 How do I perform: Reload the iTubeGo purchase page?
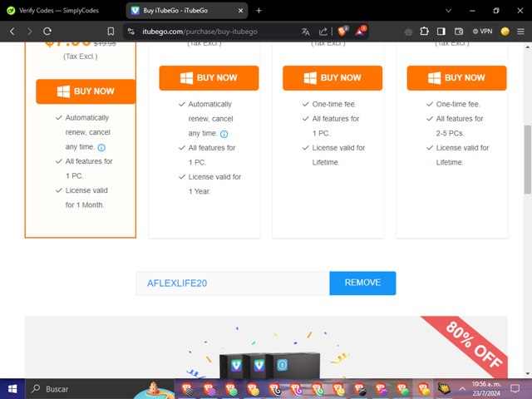(47, 32)
